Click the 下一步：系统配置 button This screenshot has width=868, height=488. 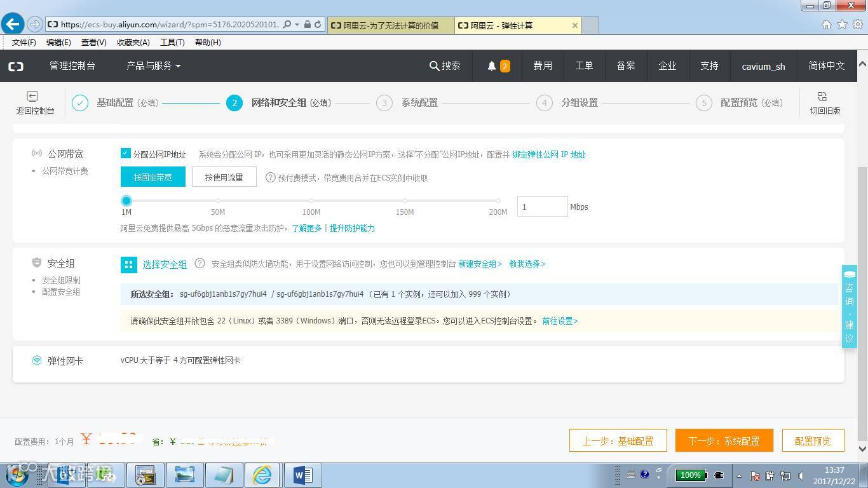724,440
